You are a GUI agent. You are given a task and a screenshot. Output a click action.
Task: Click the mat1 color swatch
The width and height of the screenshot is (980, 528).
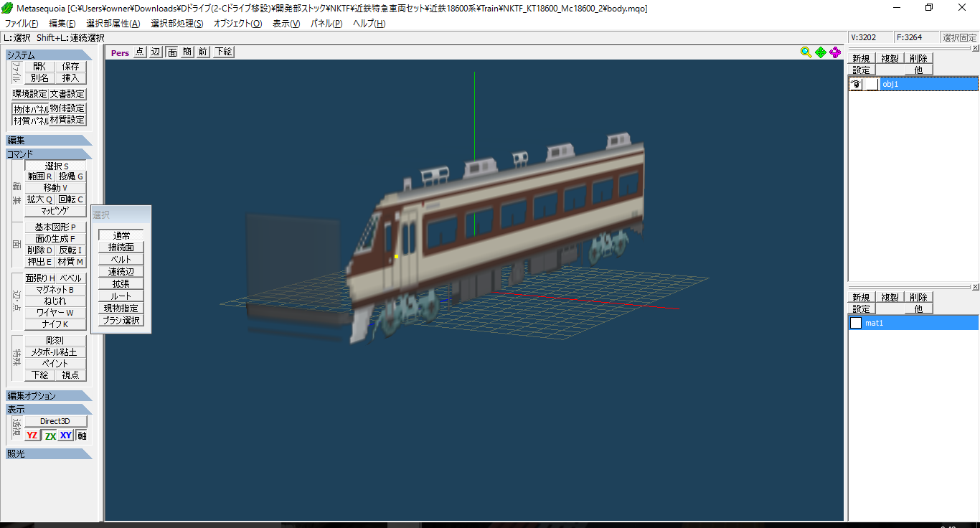point(856,323)
